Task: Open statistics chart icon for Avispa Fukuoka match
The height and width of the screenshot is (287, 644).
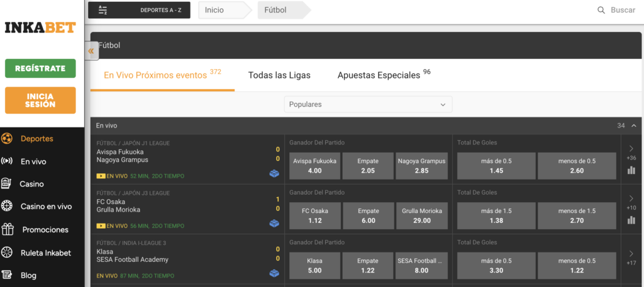Action: [x=631, y=170]
